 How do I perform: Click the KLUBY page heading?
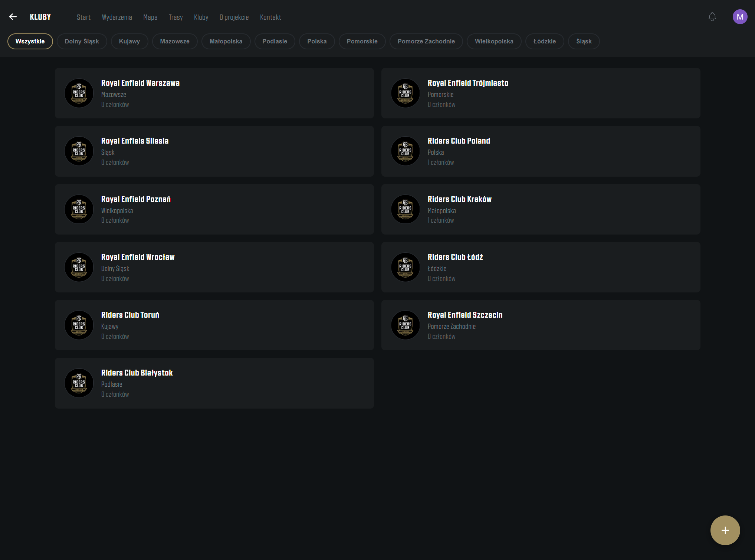coord(40,17)
